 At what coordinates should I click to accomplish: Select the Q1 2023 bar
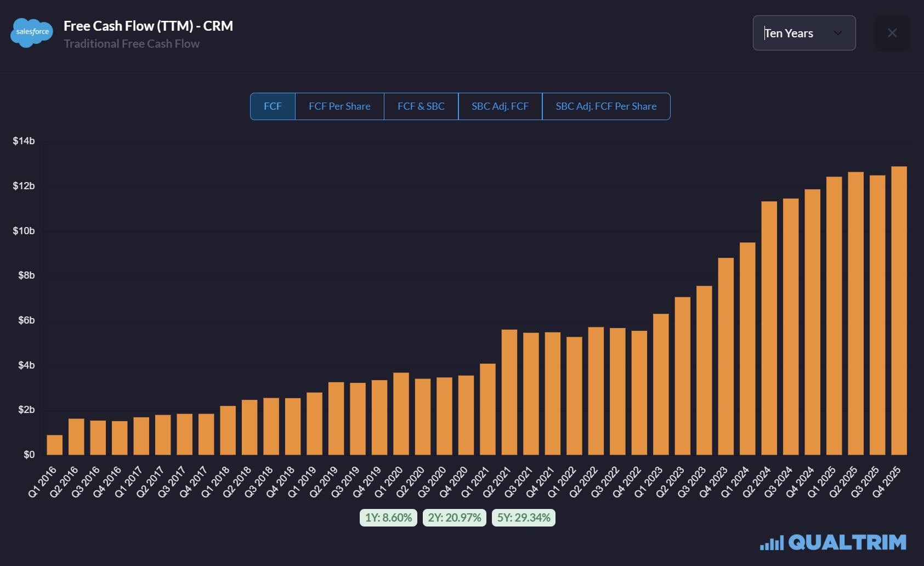click(x=661, y=384)
